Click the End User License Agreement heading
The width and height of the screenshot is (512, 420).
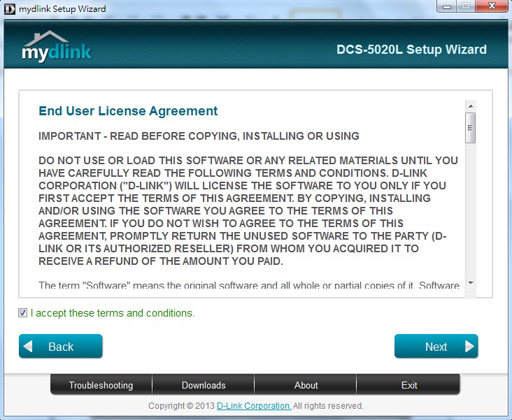coord(128,111)
